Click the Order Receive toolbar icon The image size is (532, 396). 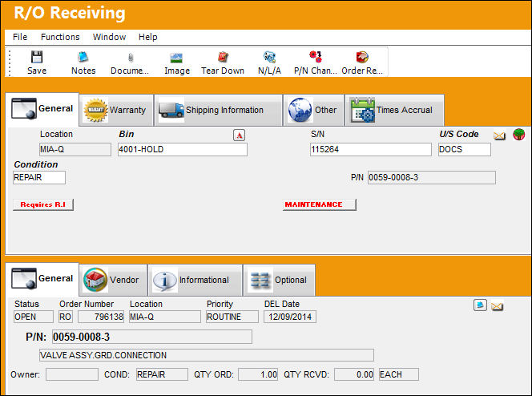click(362, 57)
